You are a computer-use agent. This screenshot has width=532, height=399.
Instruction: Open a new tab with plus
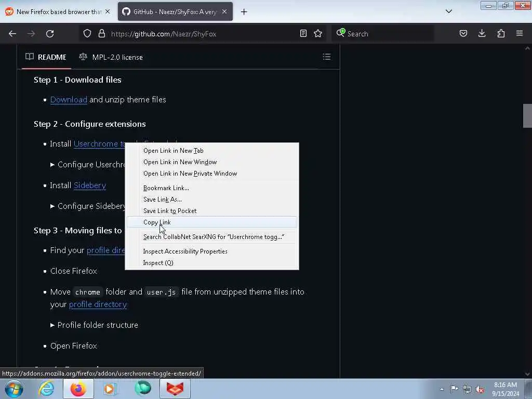pos(244,12)
